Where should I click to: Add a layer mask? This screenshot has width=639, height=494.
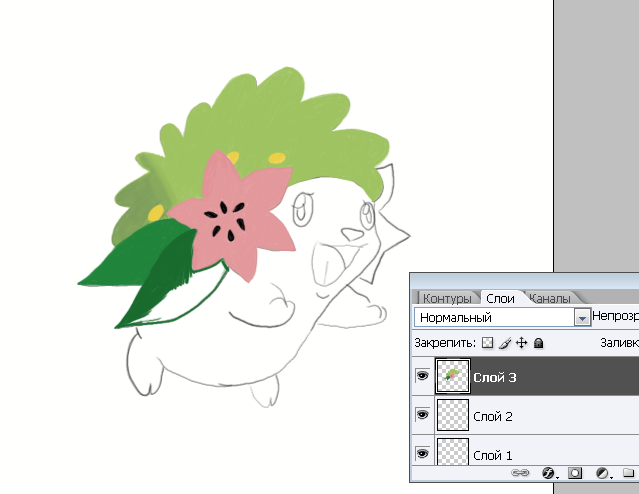pyautogui.click(x=575, y=473)
